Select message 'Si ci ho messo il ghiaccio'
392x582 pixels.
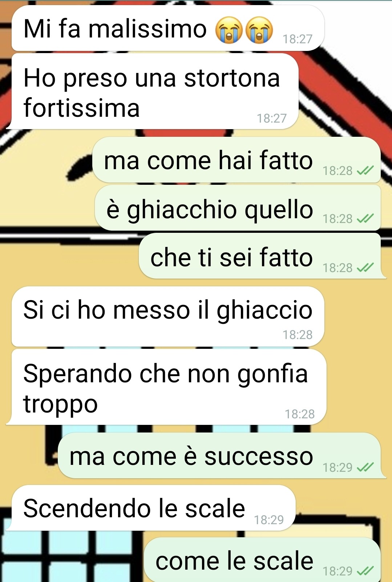pyautogui.click(x=168, y=316)
